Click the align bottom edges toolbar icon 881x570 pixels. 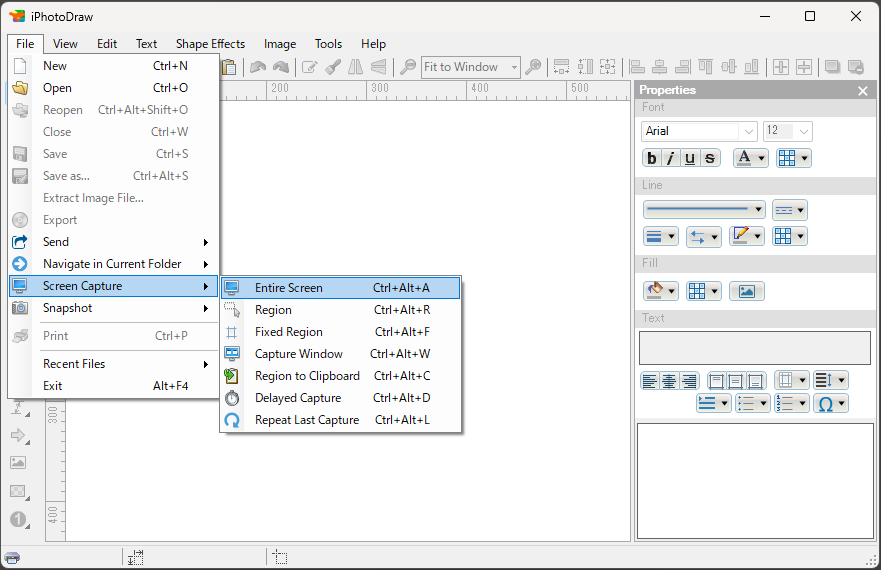point(751,67)
